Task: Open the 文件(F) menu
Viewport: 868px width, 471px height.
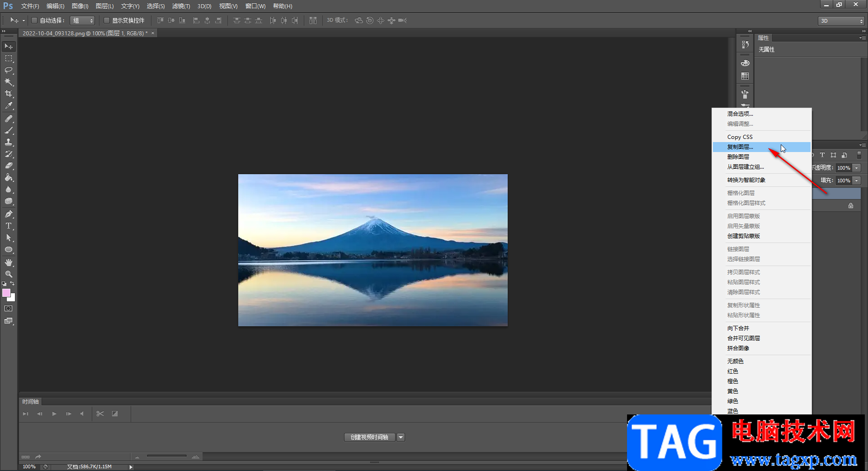Action: 30,6
